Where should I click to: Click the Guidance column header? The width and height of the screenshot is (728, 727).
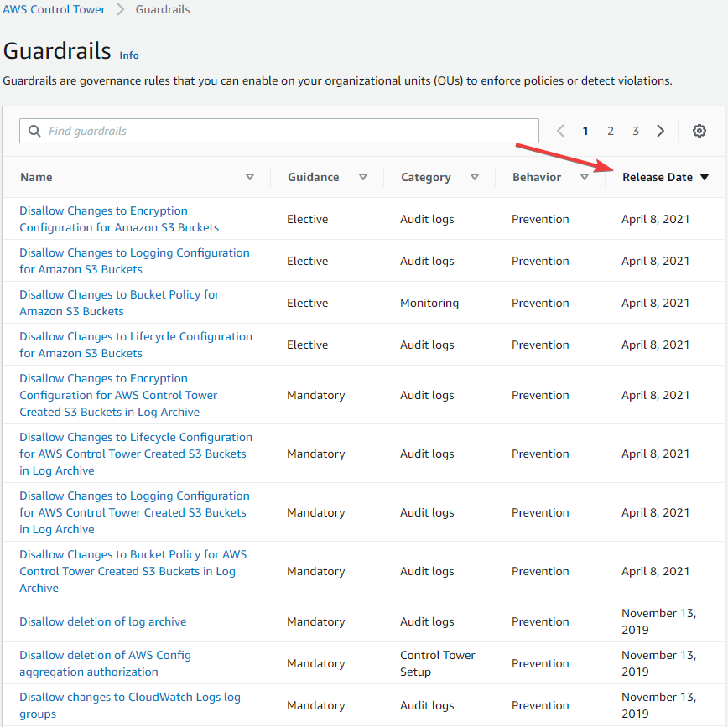tap(314, 177)
